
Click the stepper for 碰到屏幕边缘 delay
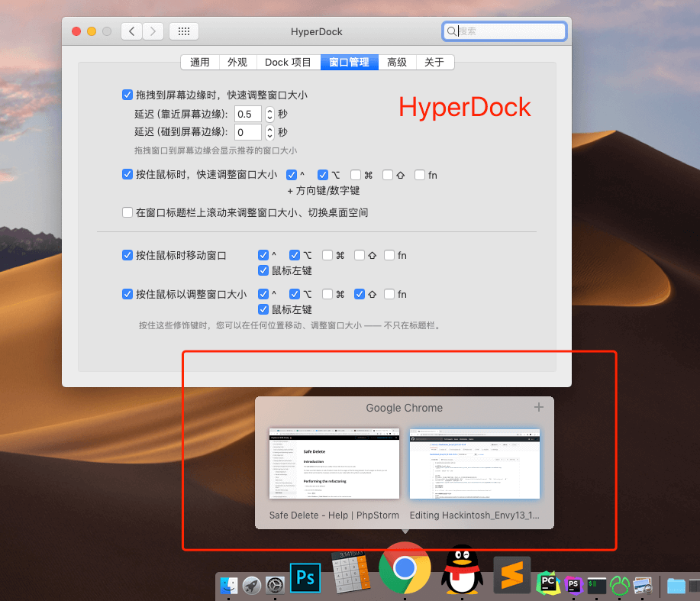point(269,133)
